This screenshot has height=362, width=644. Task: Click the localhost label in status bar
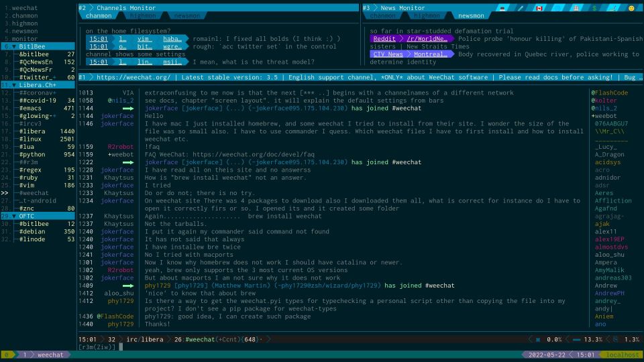tap(623, 355)
